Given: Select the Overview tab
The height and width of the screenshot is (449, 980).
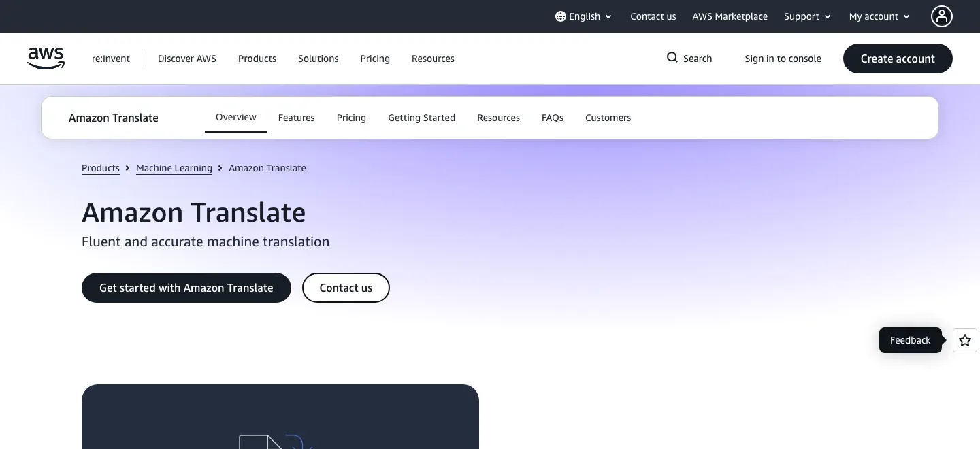Looking at the screenshot, I should pyautogui.click(x=236, y=117).
